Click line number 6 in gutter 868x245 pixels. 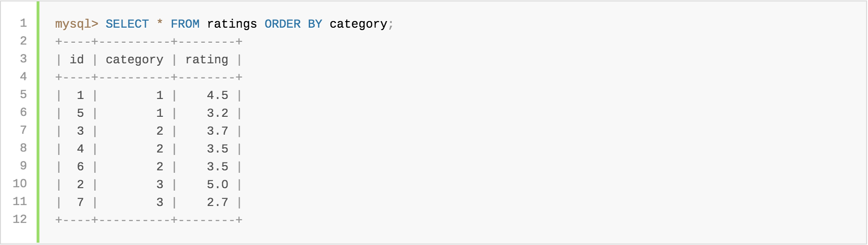tap(23, 112)
